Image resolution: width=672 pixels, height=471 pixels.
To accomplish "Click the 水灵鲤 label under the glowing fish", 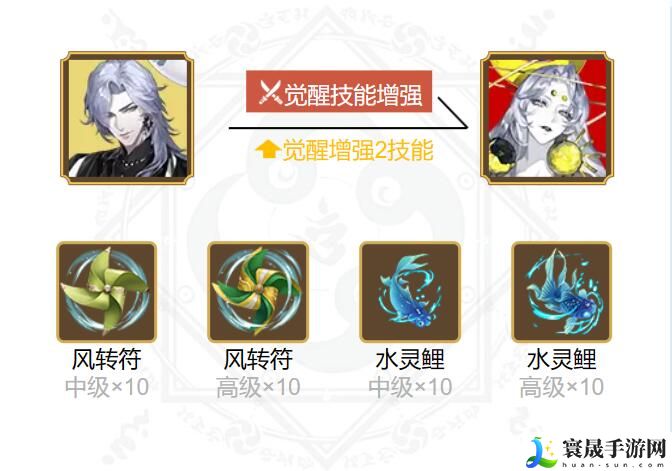I will [561, 359].
